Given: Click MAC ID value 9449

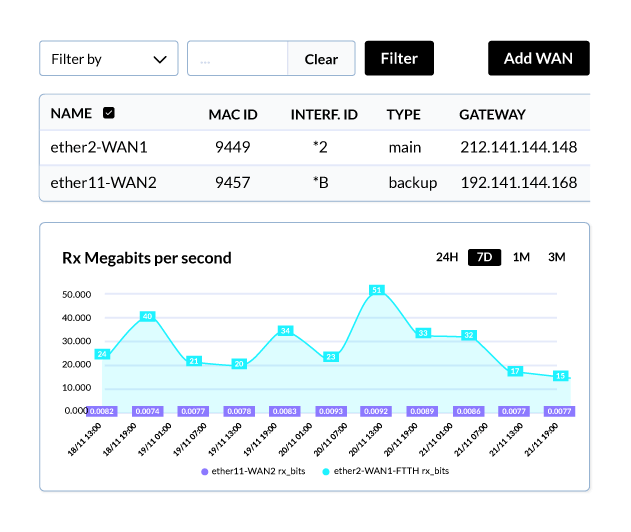Looking at the screenshot, I should pos(233,147).
